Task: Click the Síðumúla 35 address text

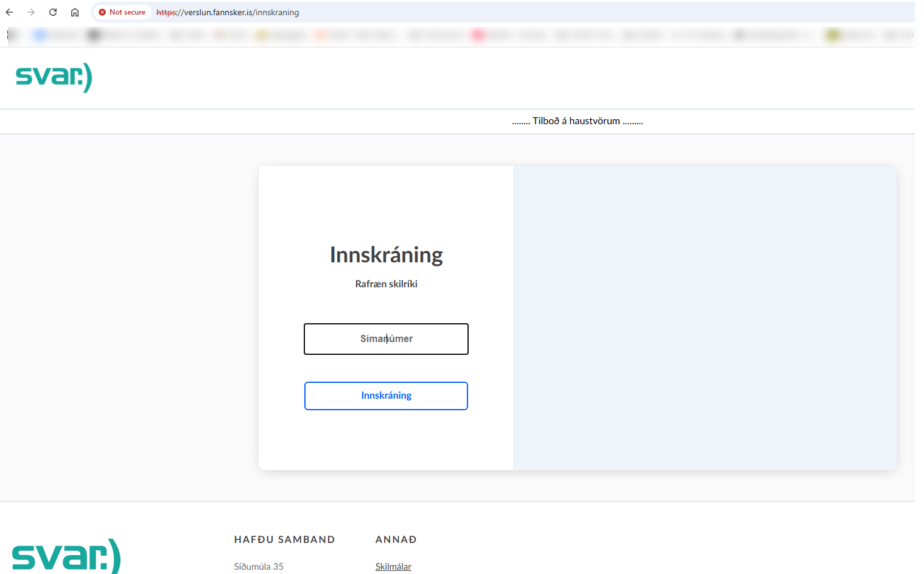Action: (259, 567)
